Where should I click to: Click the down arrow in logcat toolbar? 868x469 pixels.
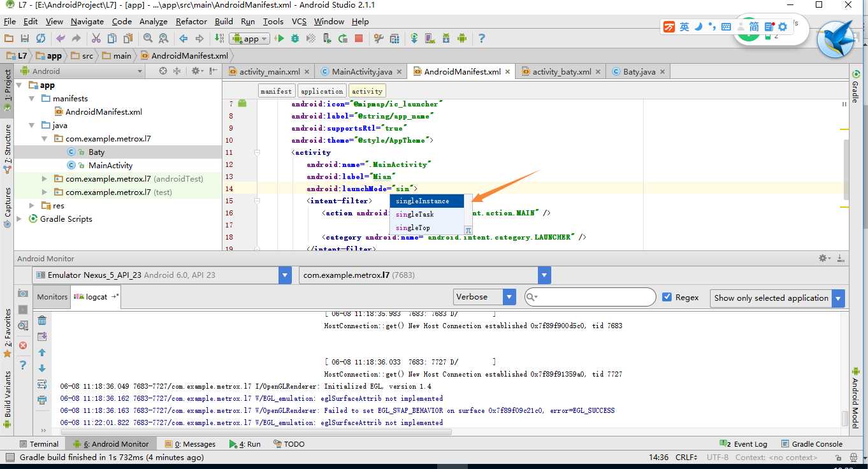click(42, 368)
